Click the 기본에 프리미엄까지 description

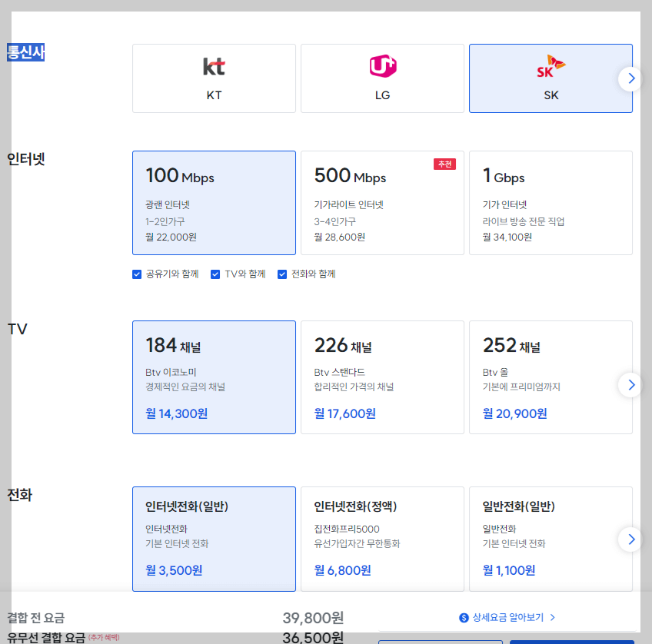tap(521, 387)
